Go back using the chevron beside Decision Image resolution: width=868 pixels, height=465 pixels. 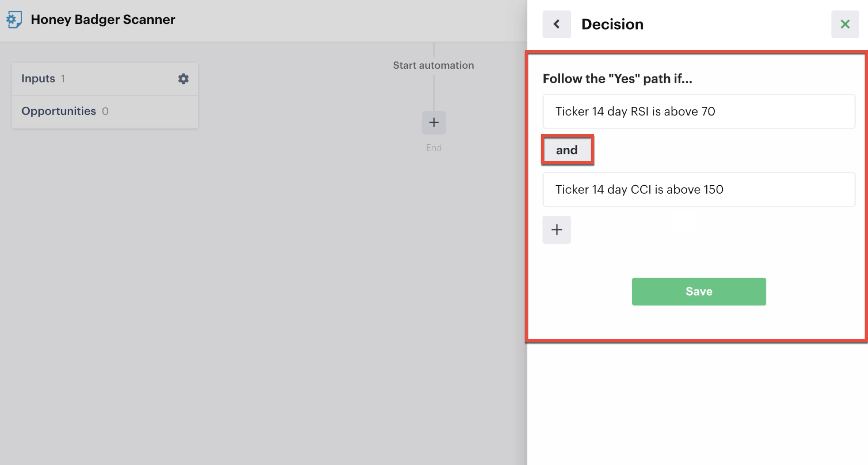click(x=557, y=24)
